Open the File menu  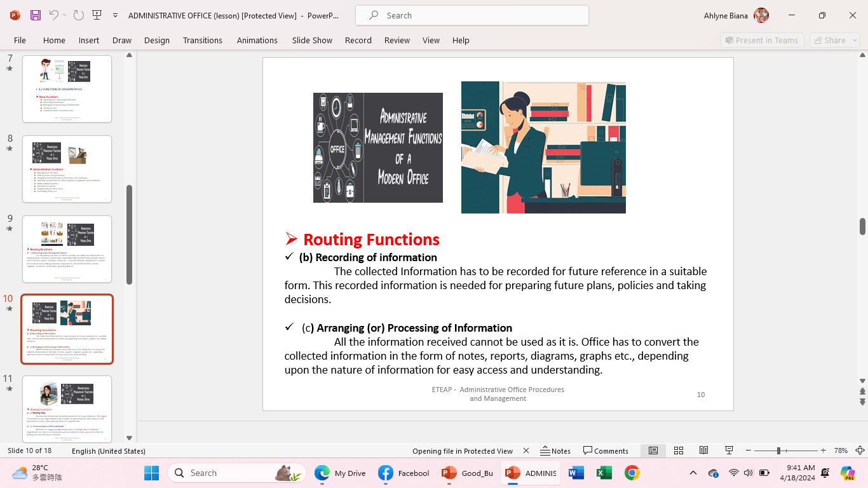click(x=20, y=40)
